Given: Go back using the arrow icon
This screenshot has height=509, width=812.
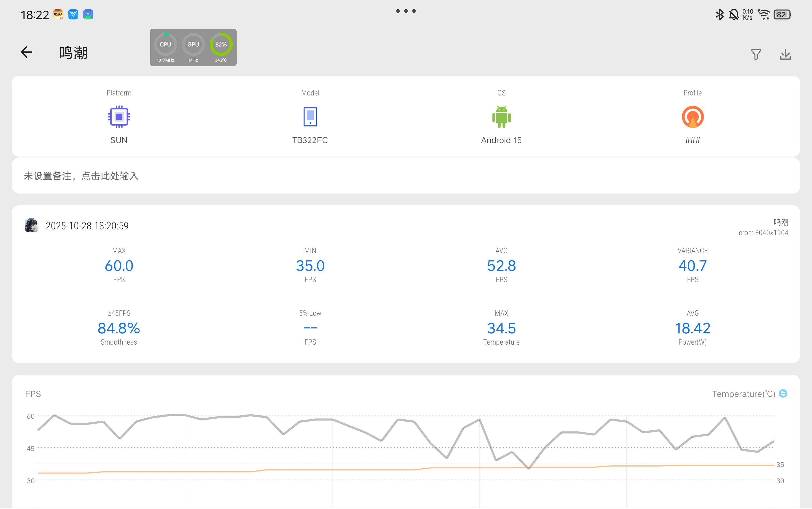Looking at the screenshot, I should (x=26, y=52).
